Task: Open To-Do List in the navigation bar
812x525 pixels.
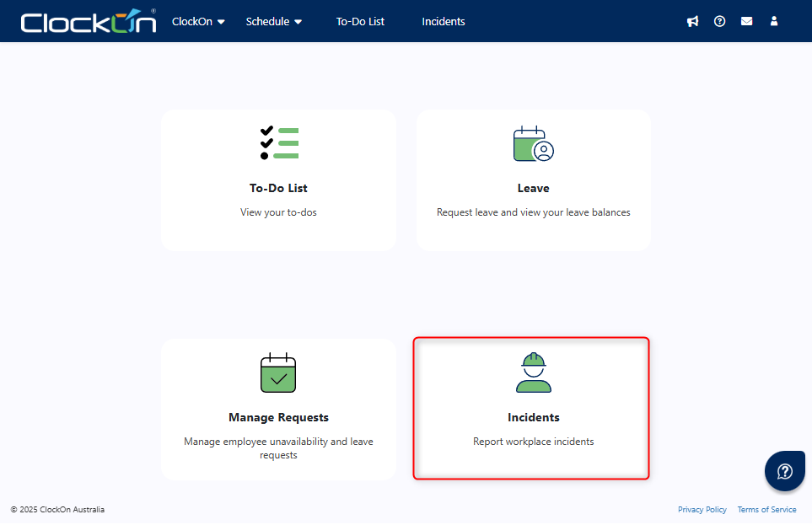Action: (x=360, y=22)
